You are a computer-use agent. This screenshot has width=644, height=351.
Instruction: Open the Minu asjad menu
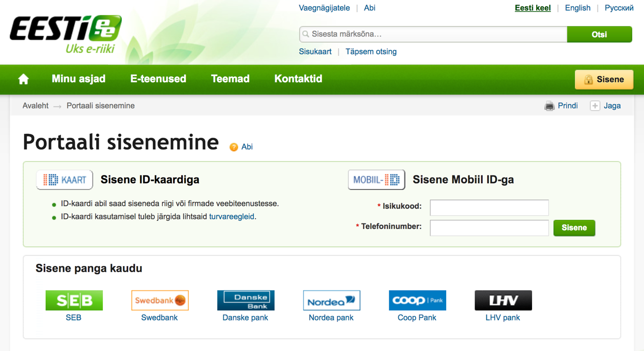[x=78, y=79]
